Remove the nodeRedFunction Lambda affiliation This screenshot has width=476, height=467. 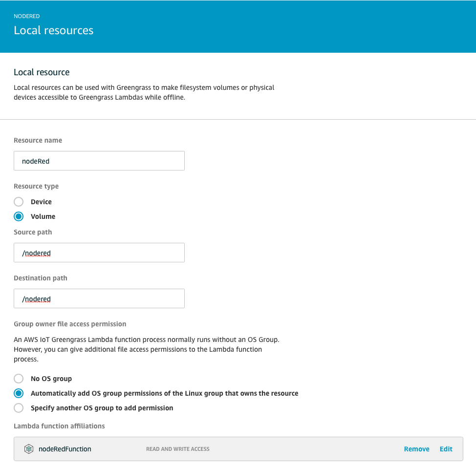tap(416, 449)
